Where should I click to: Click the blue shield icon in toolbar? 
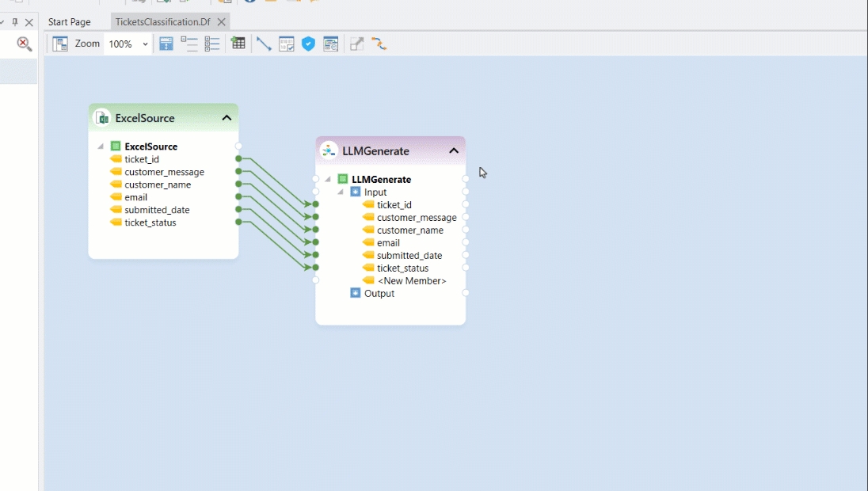[x=308, y=44]
